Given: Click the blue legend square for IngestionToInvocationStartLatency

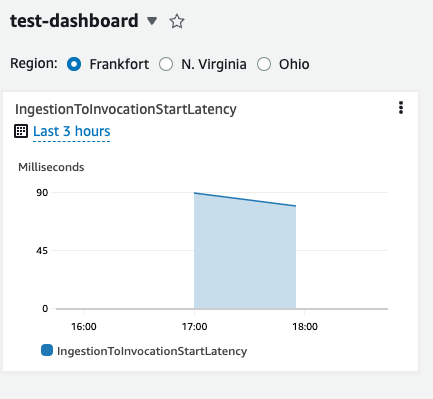Looking at the screenshot, I should 47,350.
